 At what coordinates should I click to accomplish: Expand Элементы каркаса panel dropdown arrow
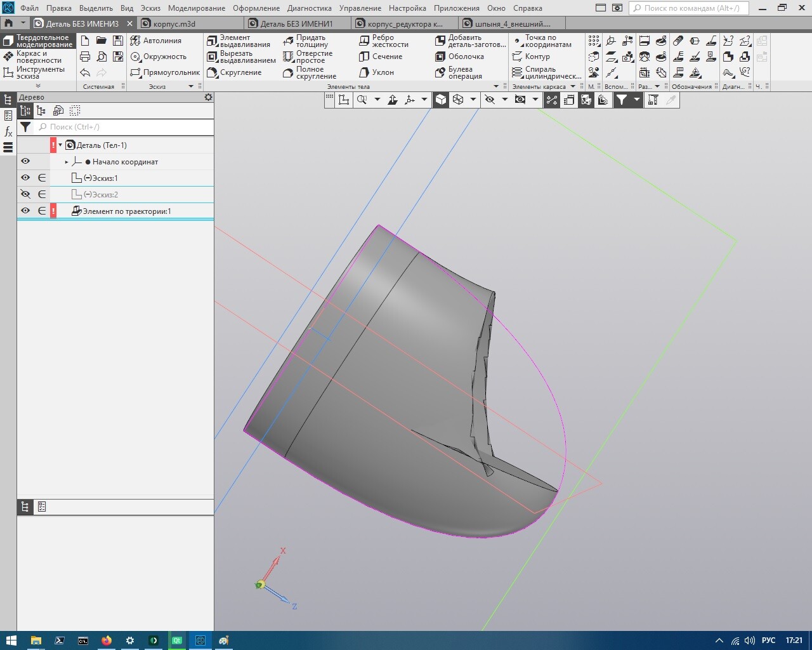573,86
